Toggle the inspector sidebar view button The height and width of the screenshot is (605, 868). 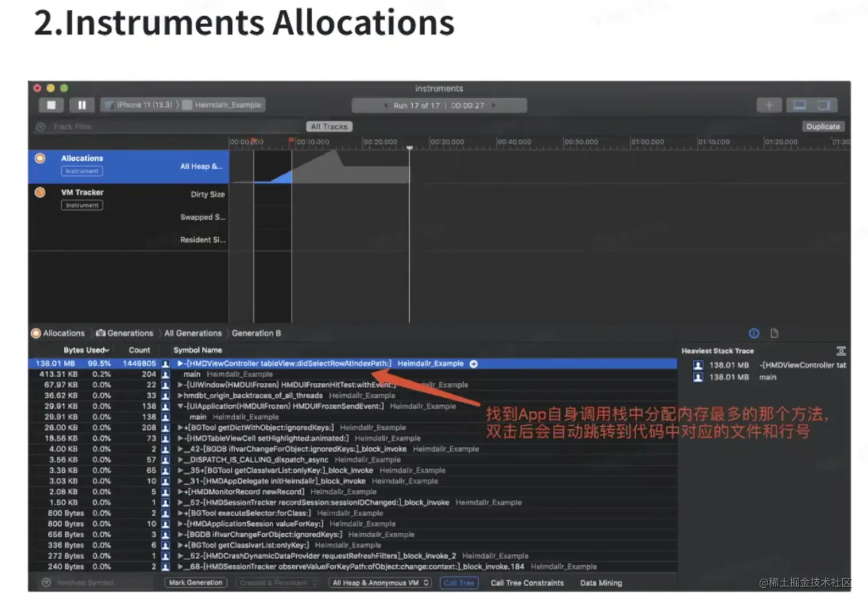click(824, 105)
